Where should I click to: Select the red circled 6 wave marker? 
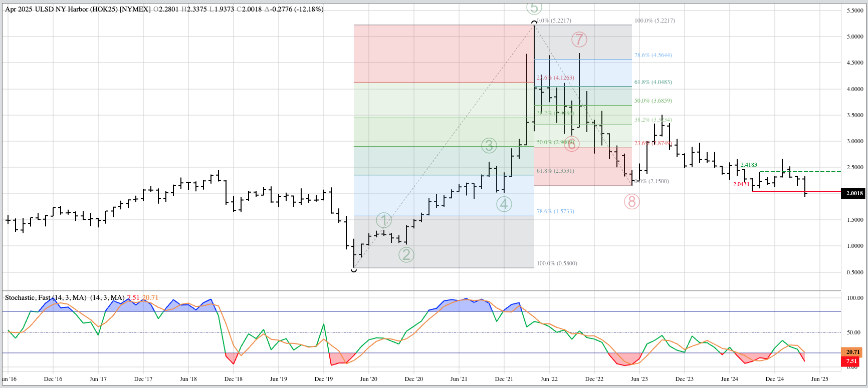[x=571, y=143]
